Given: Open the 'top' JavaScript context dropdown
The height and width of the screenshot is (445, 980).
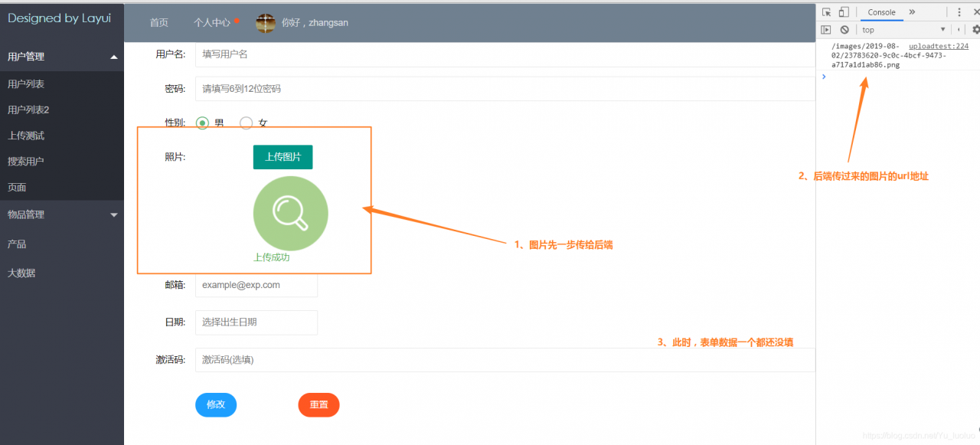Looking at the screenshot, I should click(x=904, y=30).
